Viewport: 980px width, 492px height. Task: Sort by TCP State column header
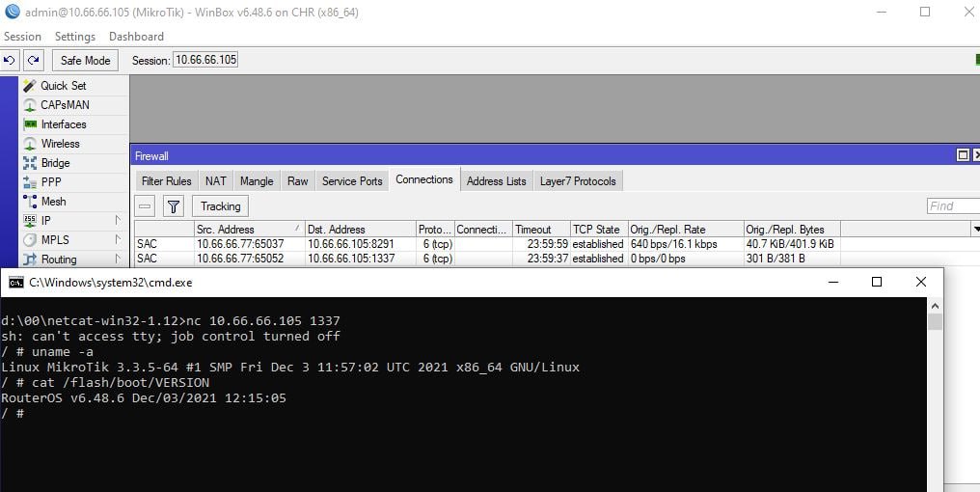(599, 230)
